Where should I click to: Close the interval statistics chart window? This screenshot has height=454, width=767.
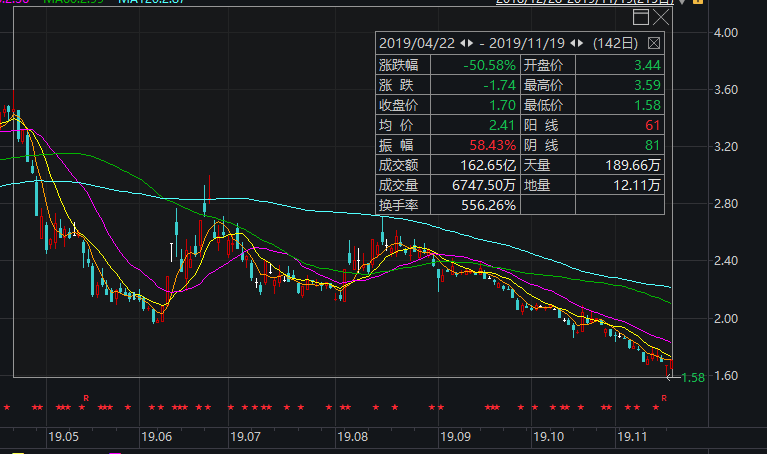coord(661,17)
